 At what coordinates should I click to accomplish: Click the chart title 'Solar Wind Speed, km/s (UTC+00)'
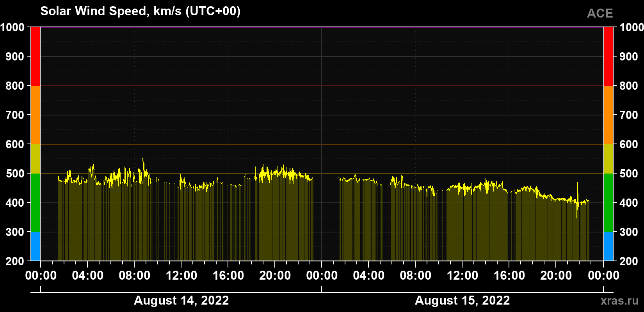coord(141,11)
